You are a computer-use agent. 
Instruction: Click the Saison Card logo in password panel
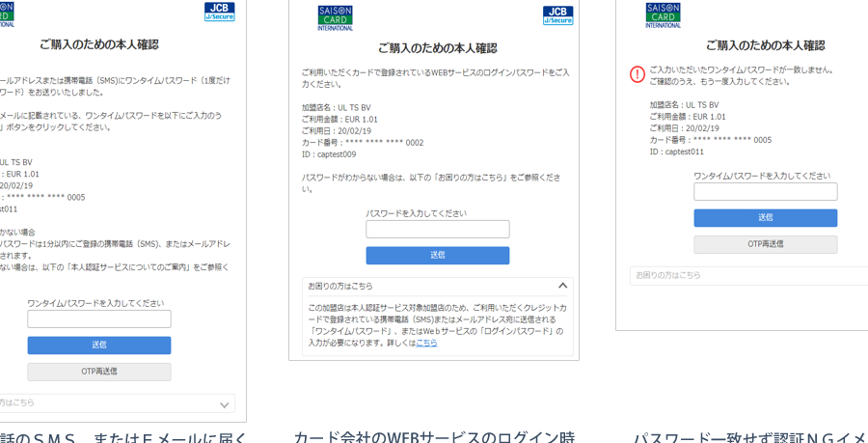[x=335, y=17]
